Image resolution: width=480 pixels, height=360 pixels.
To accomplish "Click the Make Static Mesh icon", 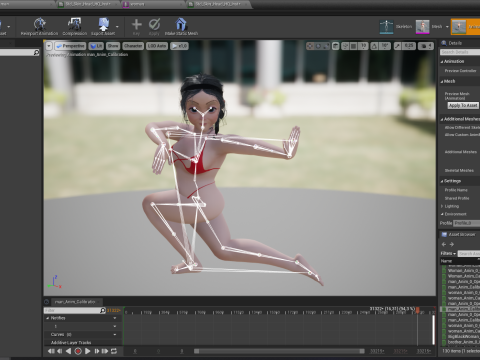I will (x=181, y=24).
